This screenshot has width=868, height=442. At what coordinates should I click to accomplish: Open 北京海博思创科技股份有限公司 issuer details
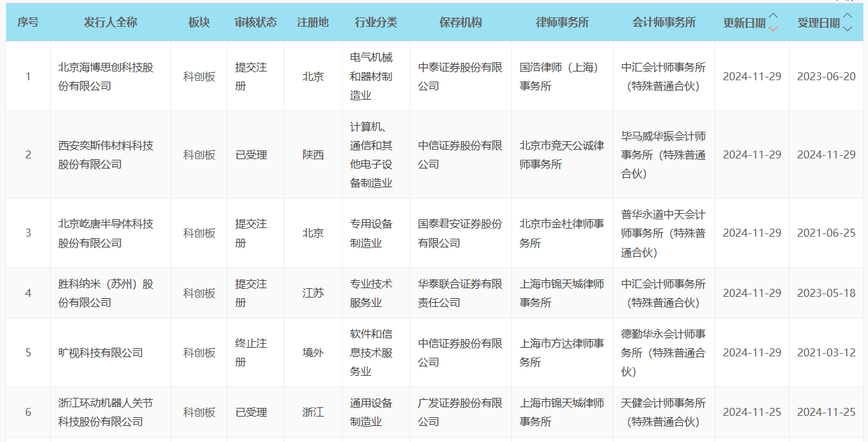pos(106,77)
